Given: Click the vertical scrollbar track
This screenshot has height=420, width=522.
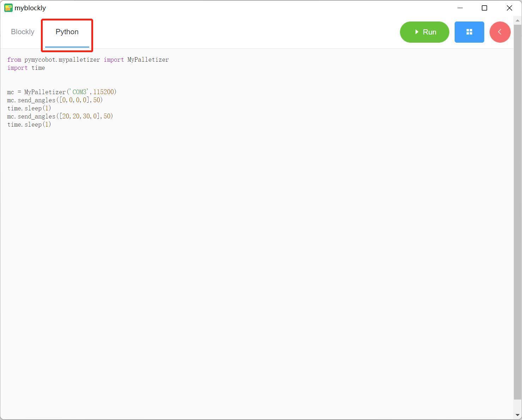Looking at the screenshot, I should (517, 212).
